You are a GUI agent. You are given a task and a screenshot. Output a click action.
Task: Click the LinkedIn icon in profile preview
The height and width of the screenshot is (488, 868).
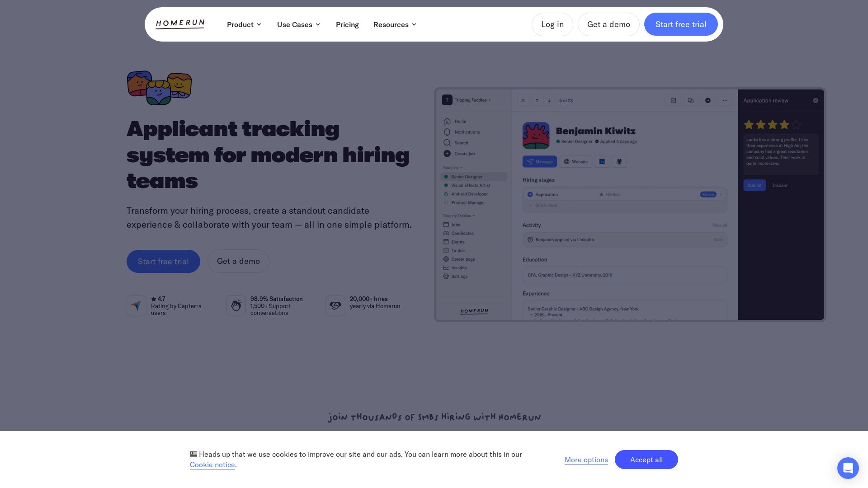click(x=602, y=161)
